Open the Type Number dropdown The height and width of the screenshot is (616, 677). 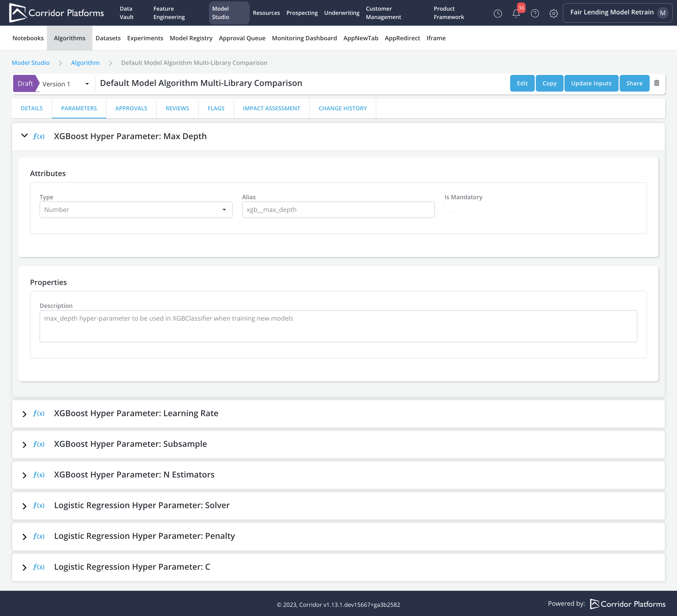(x=136, y=210)
